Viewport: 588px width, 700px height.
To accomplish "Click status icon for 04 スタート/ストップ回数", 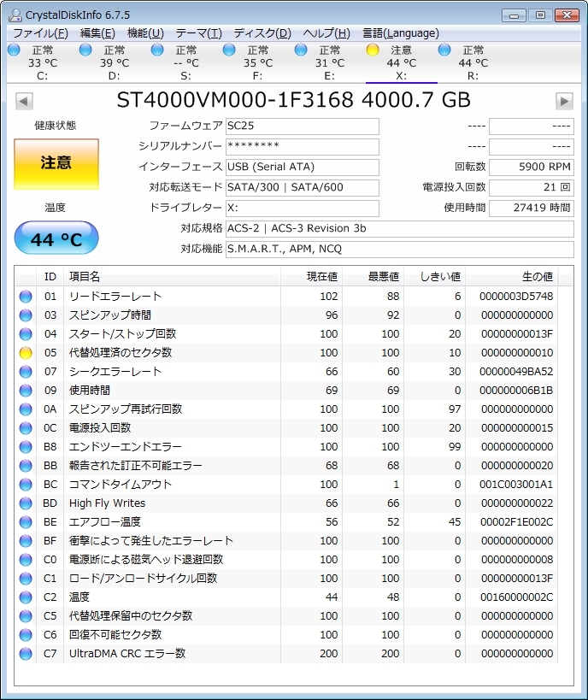I will (26, 334).
